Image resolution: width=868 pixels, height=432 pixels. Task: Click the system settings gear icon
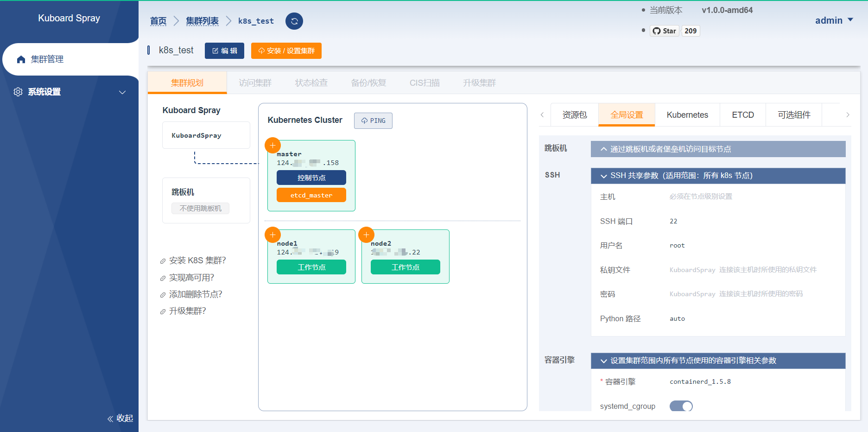18,92
